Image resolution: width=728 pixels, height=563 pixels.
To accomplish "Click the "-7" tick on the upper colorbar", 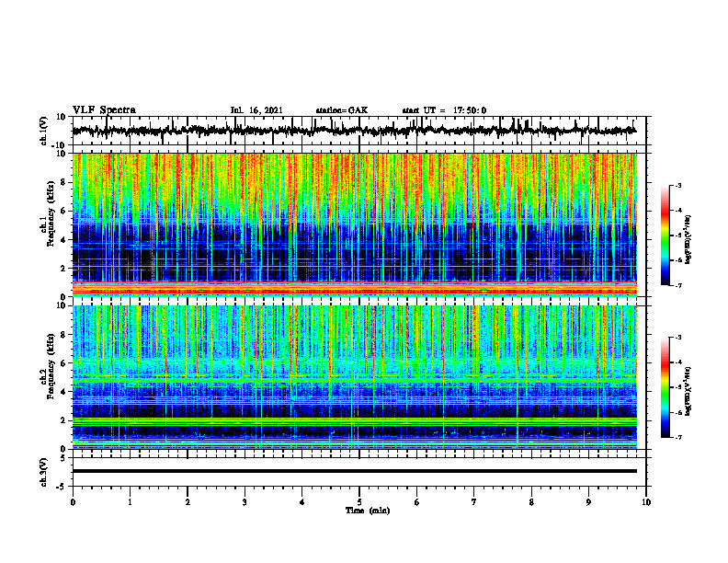I will 678,285.
